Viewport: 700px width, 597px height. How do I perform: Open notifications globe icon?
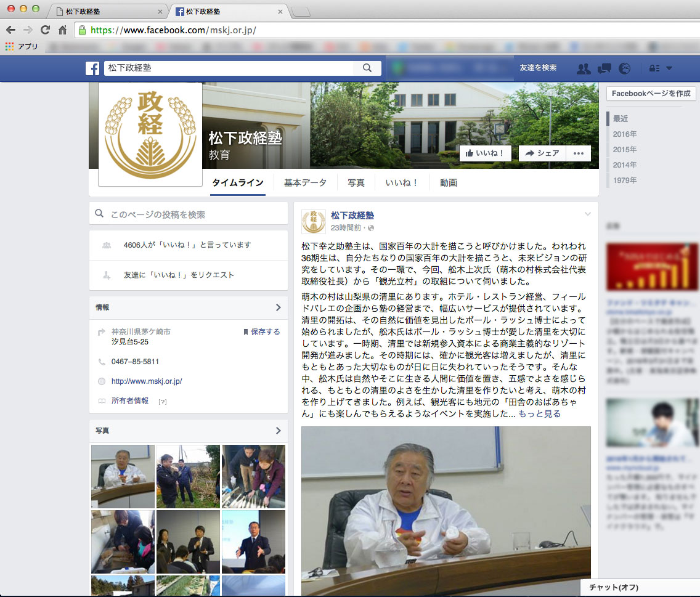pos(625,68)
